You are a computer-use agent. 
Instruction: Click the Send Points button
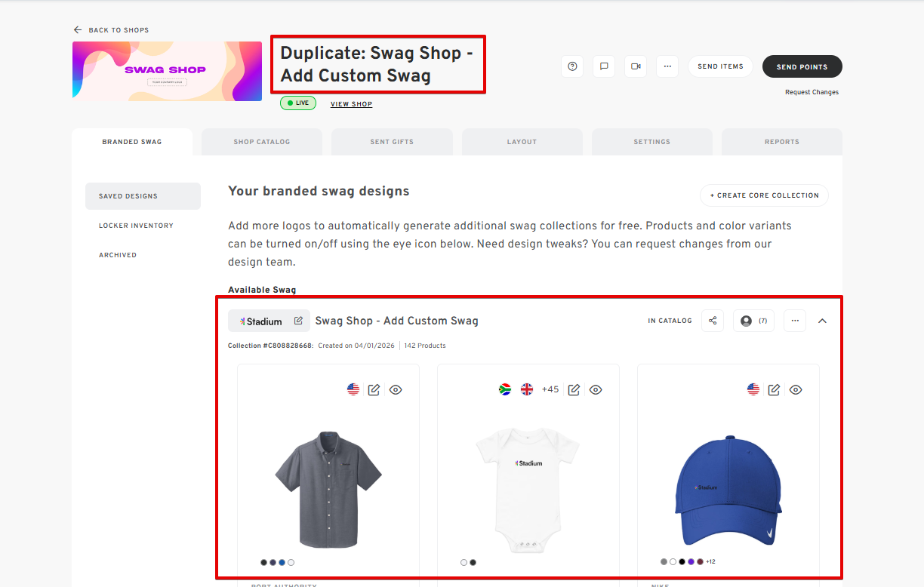point(802,66)
